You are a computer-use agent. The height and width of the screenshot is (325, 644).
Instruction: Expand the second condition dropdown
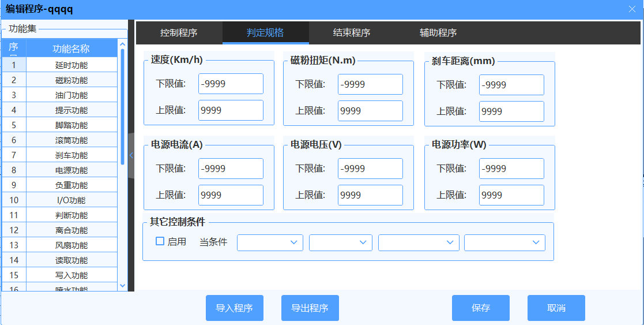(x=341, y=242)
